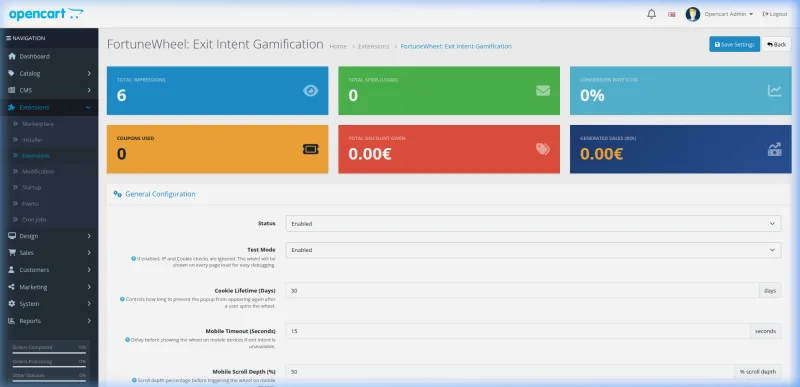Click the Test Mode help info icon

(134, 259)
